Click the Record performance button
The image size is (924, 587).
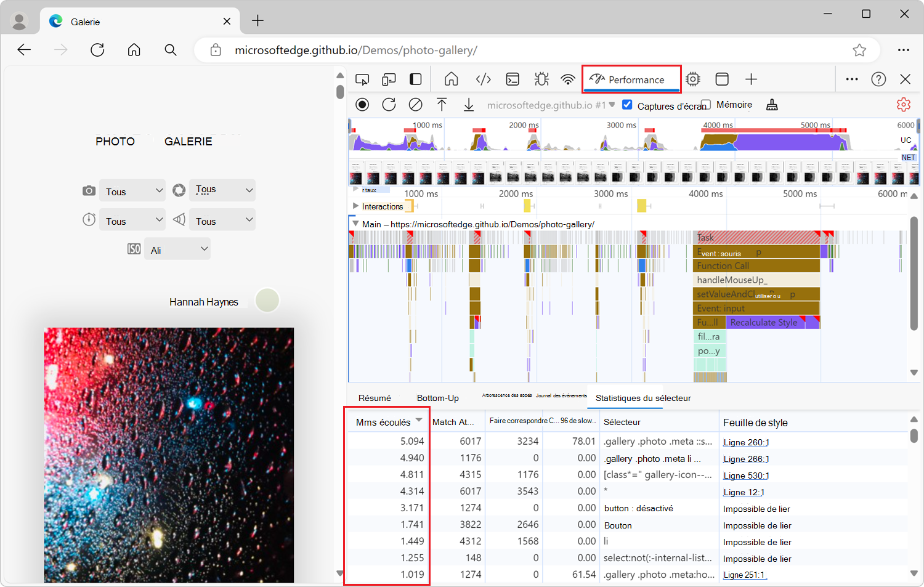[x=362, y=105]
